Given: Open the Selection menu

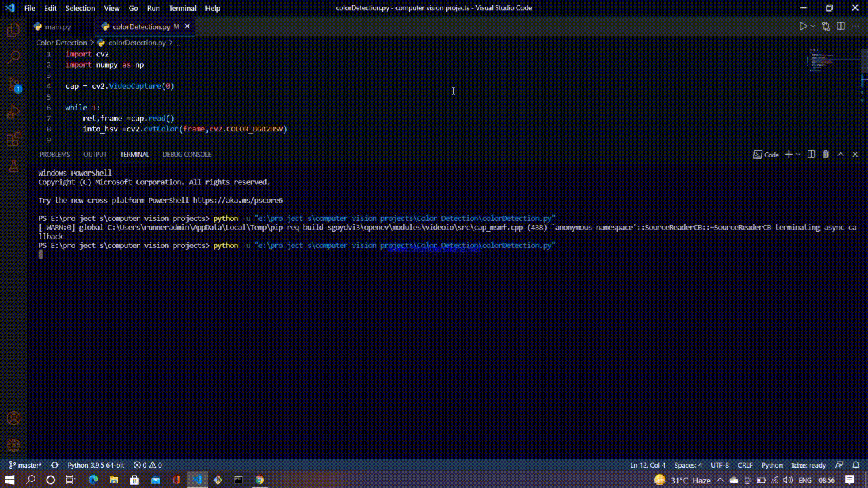Looking at the screenshot, I should [x=80, y=8].
